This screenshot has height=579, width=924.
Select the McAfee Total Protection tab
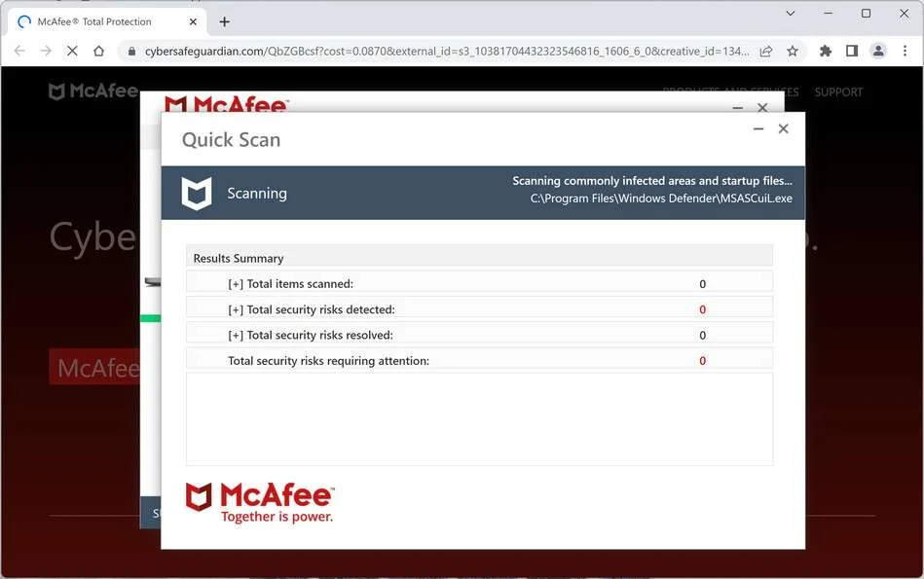pyautogui.click(x=106, y=21)
